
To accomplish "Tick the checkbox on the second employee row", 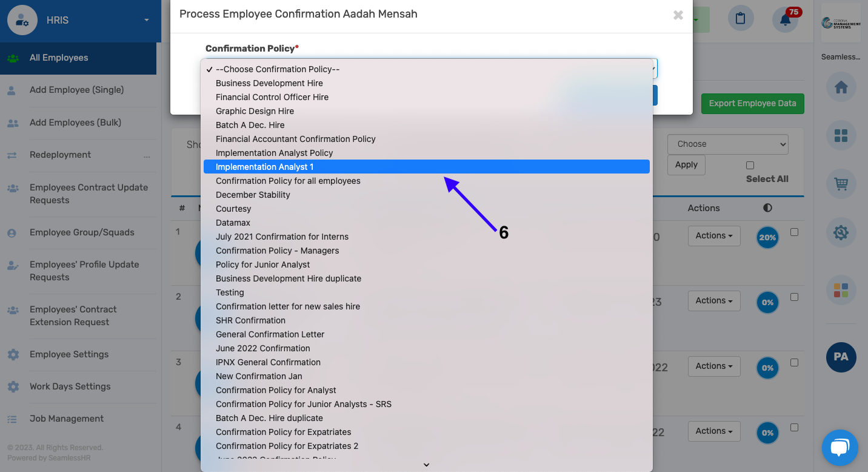I will pyautogui.click(x=795, y=296).
